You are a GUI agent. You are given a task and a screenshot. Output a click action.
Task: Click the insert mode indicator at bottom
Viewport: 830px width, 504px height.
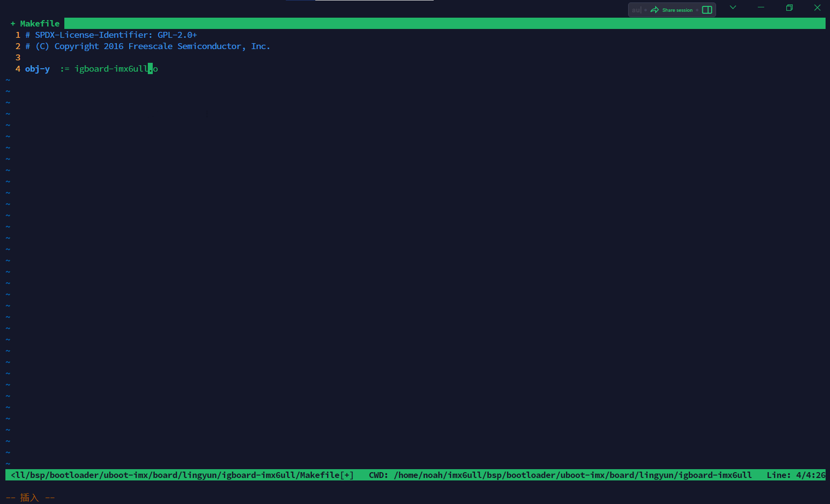point(30,498)
